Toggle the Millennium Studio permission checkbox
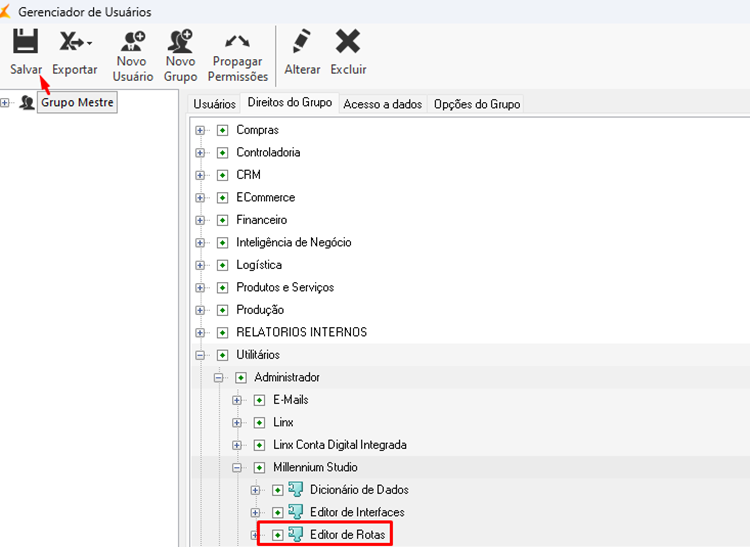 [259, 467]
